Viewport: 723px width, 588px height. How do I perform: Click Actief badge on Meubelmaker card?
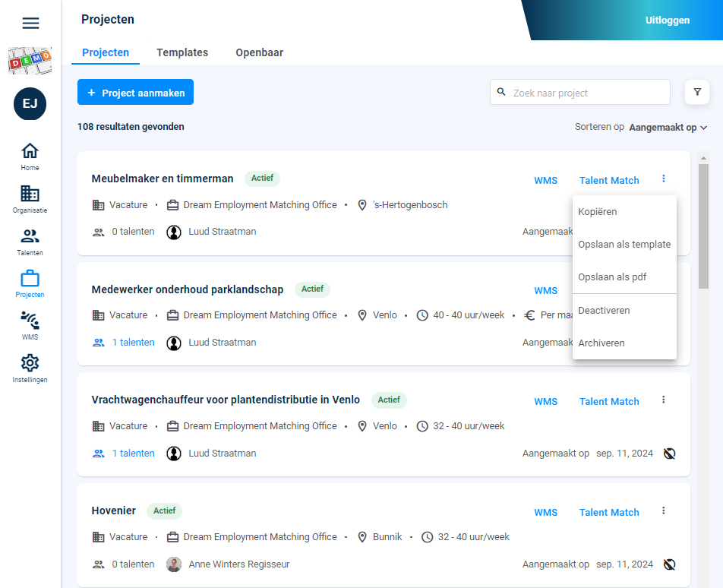coord(262,178)
